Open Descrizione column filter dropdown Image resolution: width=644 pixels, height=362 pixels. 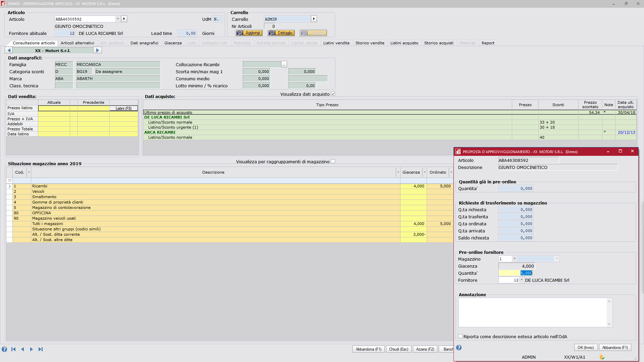tap(398, 172)
